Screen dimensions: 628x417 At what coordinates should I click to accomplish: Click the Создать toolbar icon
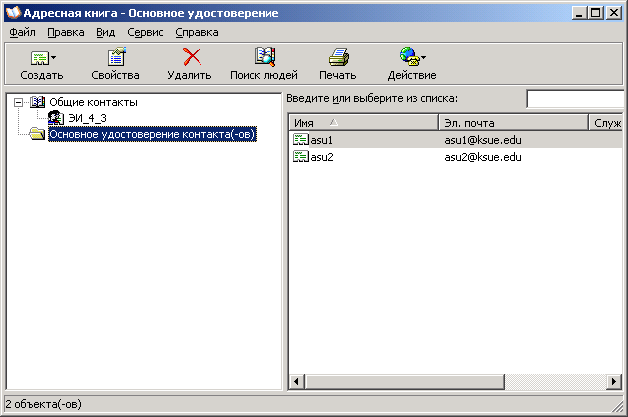pyautogui.click(x=39, y=58)
